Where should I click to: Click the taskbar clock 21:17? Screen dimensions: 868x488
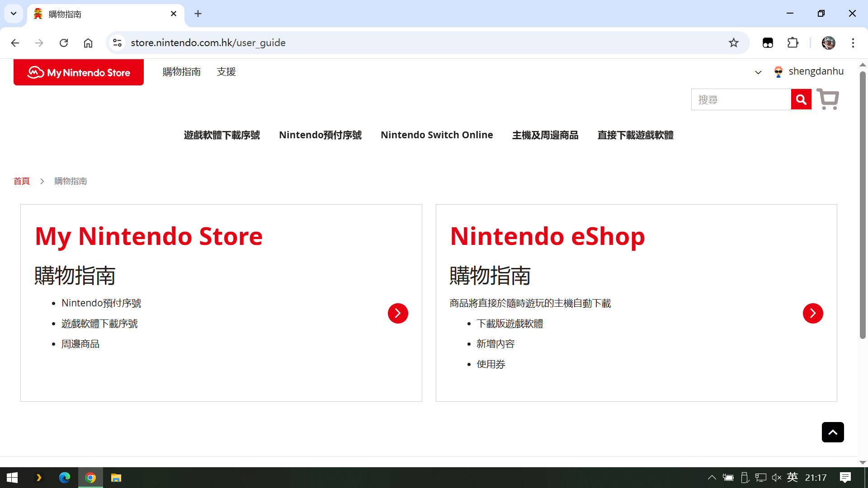[x=816, y=478]
